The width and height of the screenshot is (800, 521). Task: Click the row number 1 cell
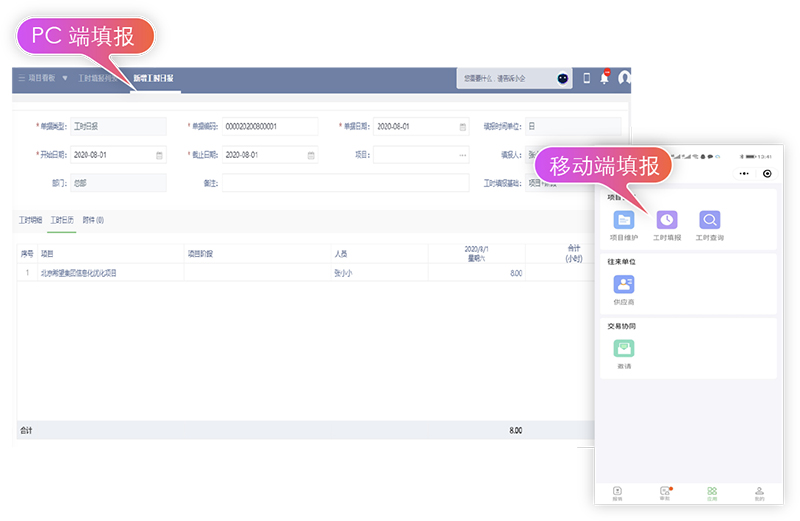point(27,273)
